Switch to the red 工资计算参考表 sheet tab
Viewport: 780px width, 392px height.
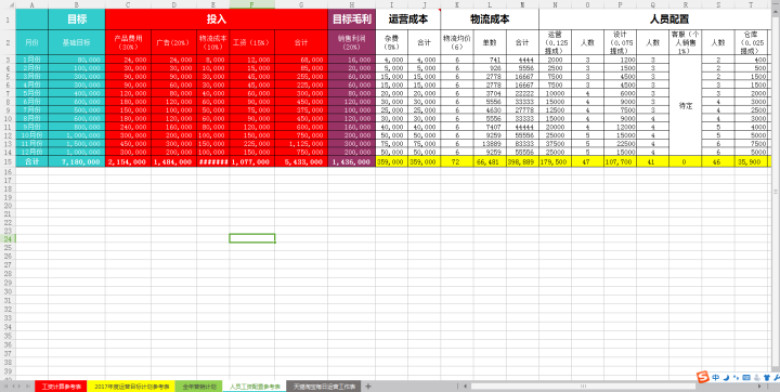(x=61, y=386)
